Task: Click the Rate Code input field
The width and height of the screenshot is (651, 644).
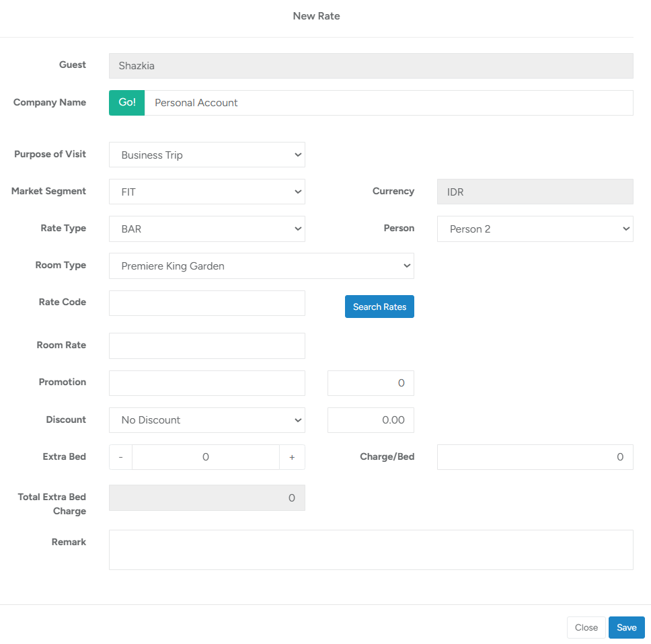Action: [206, 303]
